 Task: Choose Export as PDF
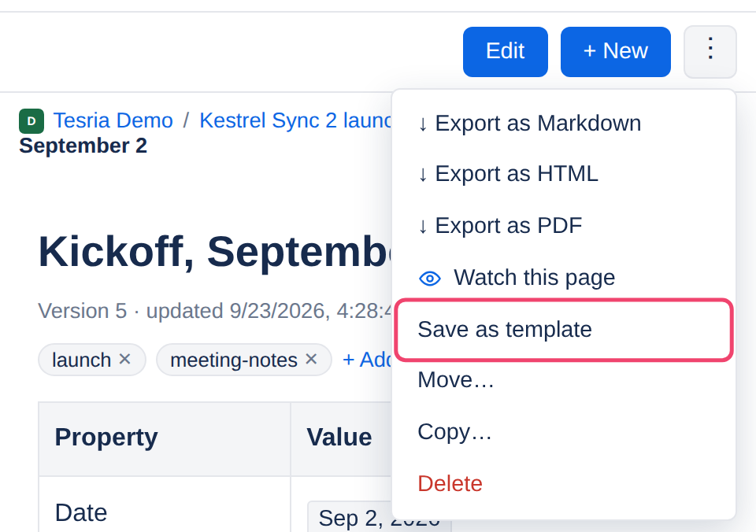tap(564, 226)
